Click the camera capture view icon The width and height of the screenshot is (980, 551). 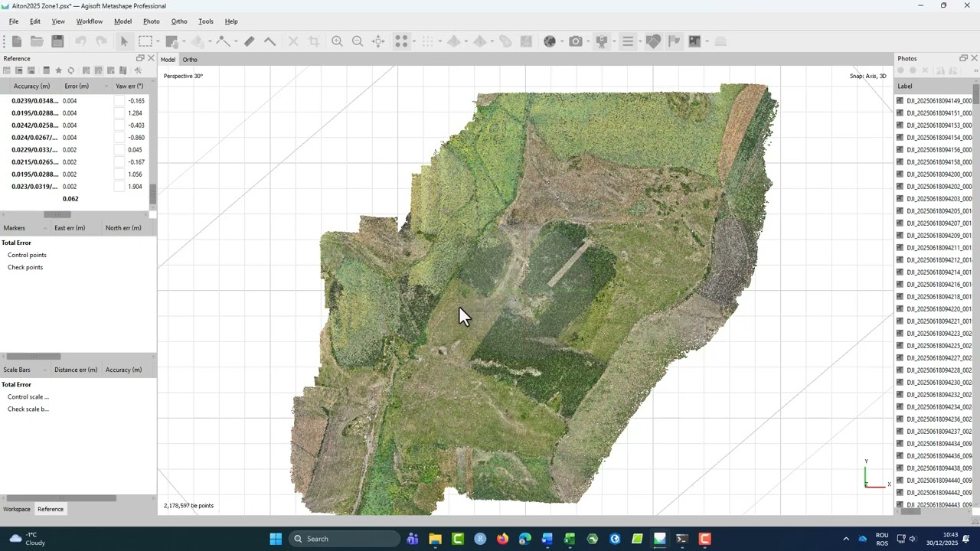point(576,41)
